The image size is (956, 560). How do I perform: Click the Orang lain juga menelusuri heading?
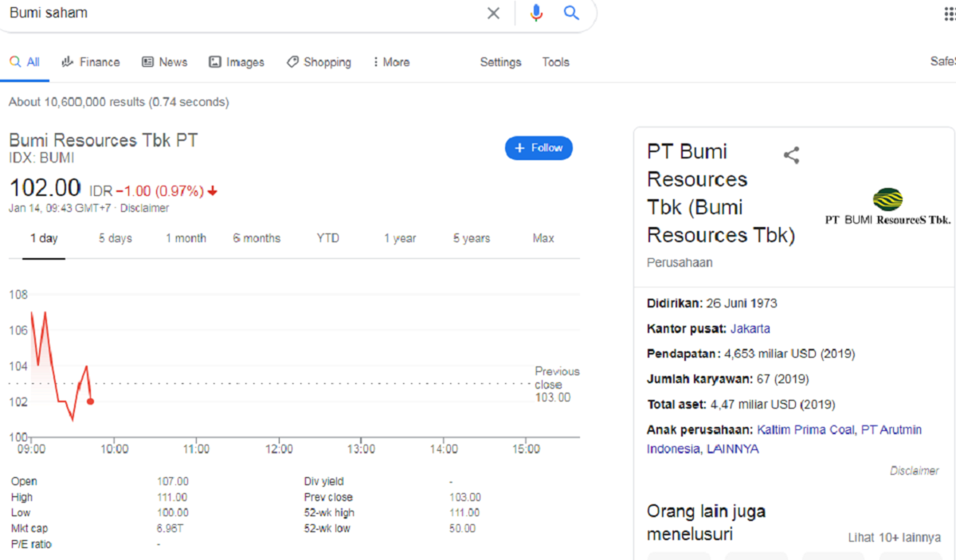click(706, 523)
